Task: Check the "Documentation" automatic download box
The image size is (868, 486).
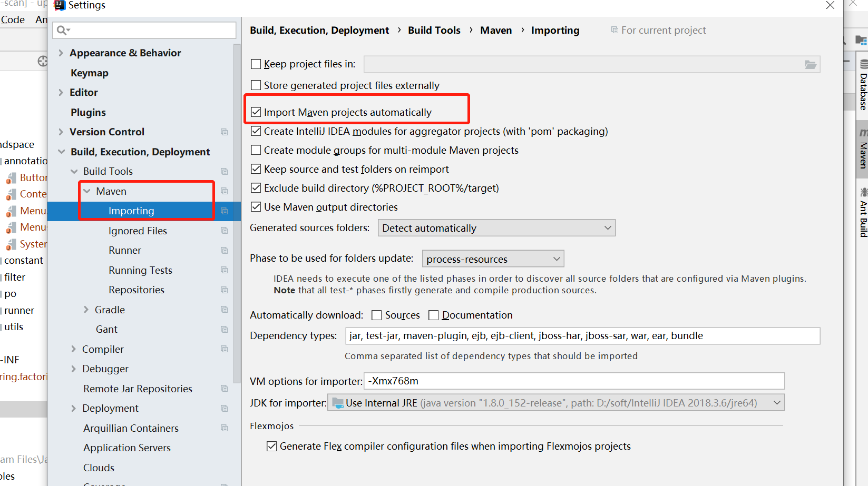Action: [434, 315]
